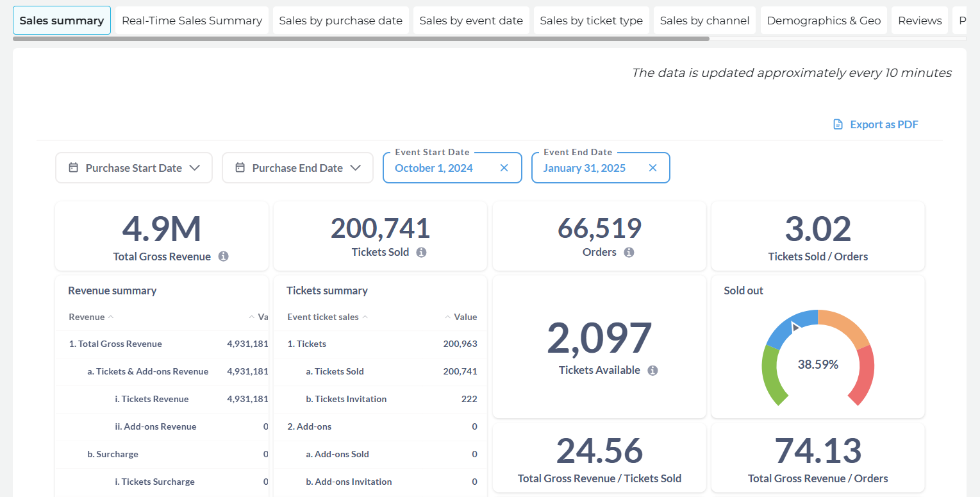980x497 pixels.
Task: Click the horizontal tab bar scrollbar
Action: click(x=361, y=39)
